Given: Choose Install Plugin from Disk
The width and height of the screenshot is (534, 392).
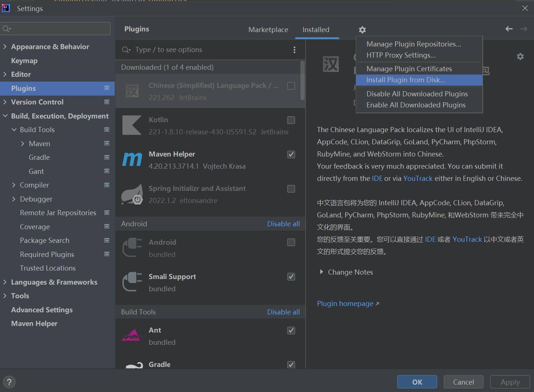Looking at the screenshot, I should tap(419, 80).
